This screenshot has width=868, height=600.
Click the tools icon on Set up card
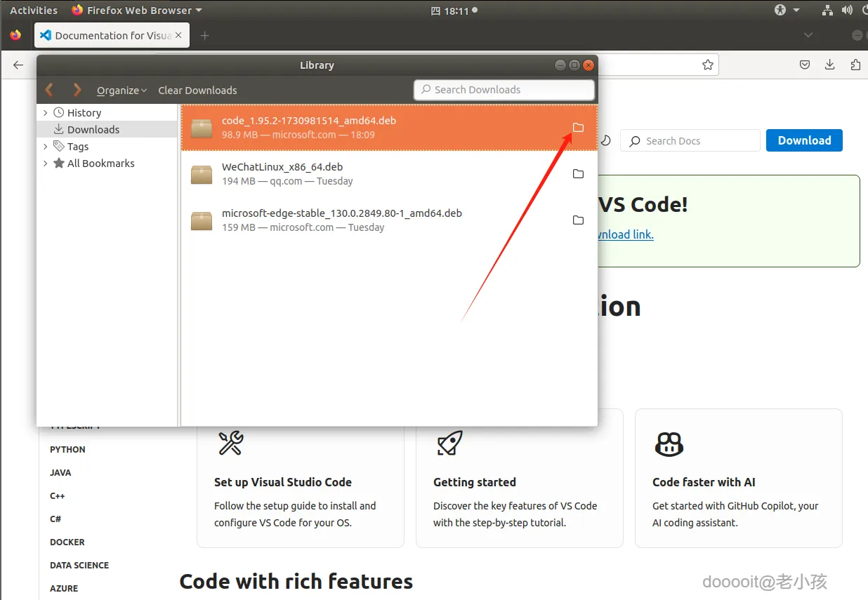point(230,444)
